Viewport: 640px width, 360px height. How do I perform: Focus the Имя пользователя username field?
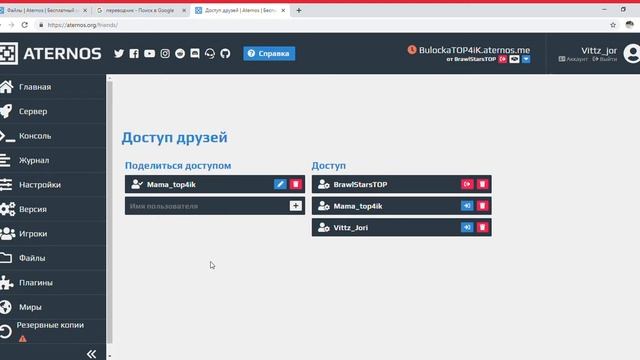pyautogui.click(x=207, y=206)
